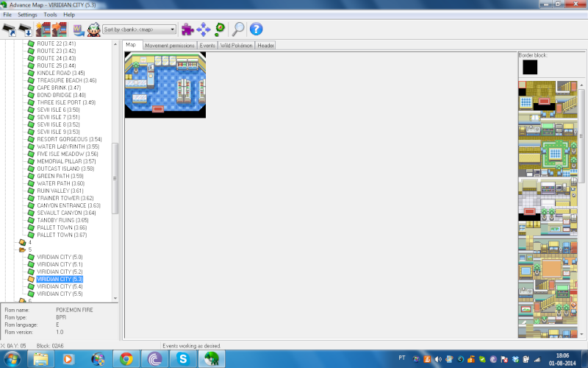
Task: Select CAPE BRINK (3.47) map
Action: tap(59, 88)
